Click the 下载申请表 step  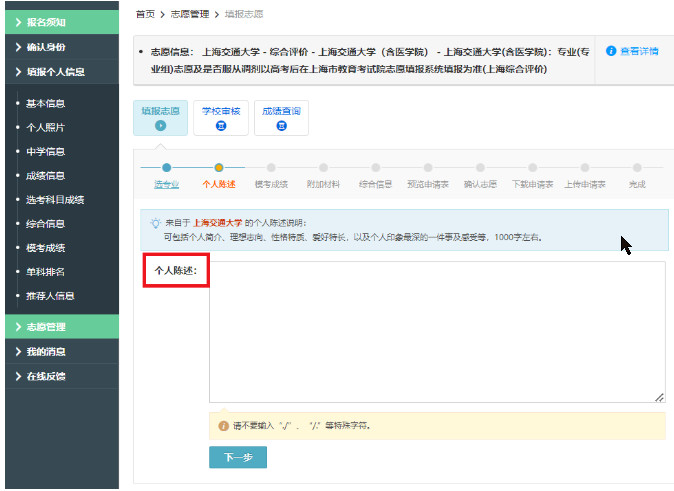click(533, 184)
